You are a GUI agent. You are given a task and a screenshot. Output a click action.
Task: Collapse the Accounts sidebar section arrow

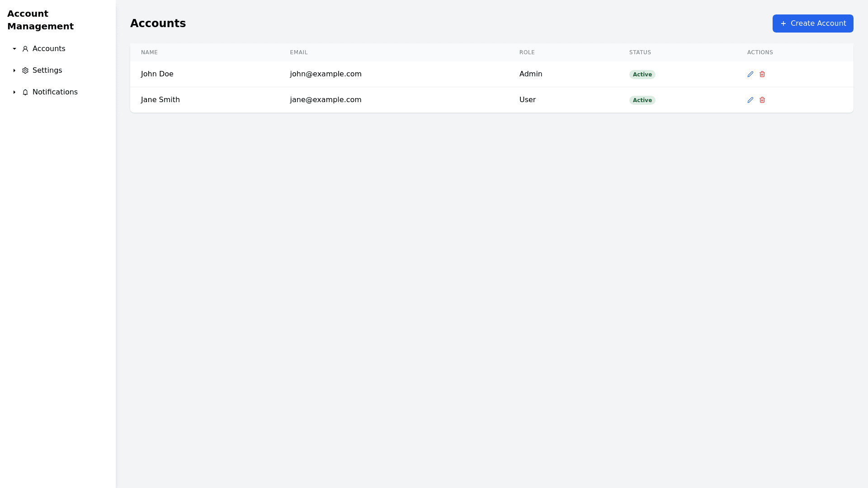point(14,49)
